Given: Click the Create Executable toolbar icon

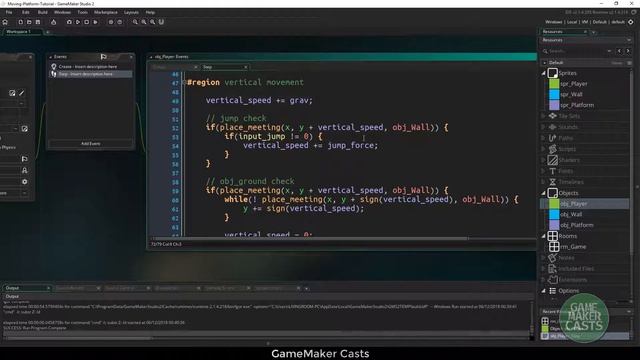Looking at the screenshot, I should 53,22.
